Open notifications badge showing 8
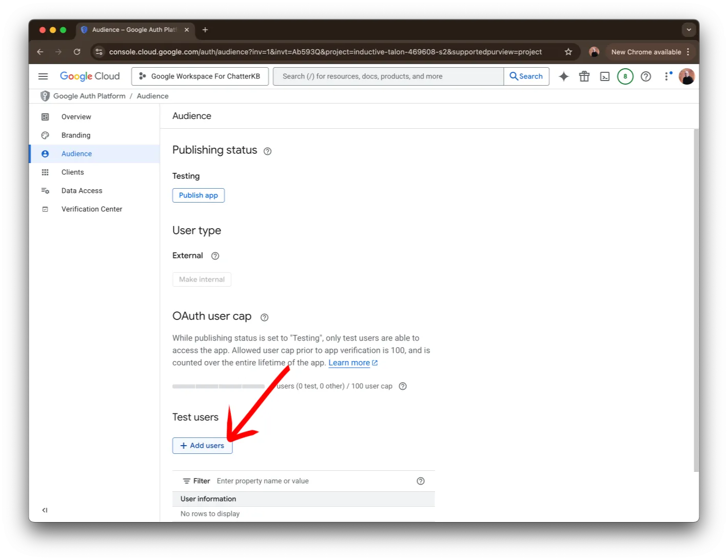Screen dimensions: 728x560 [x=625, y=76]
